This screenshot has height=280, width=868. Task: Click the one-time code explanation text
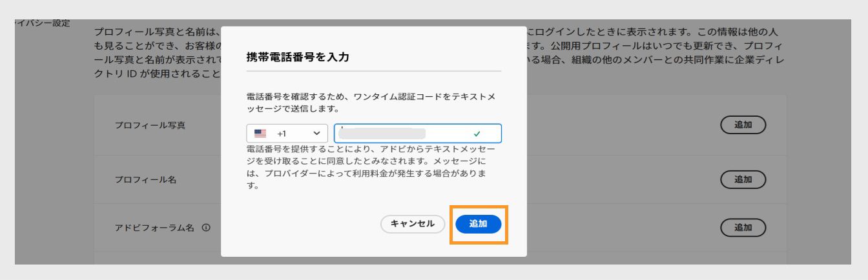pos(367,102)
